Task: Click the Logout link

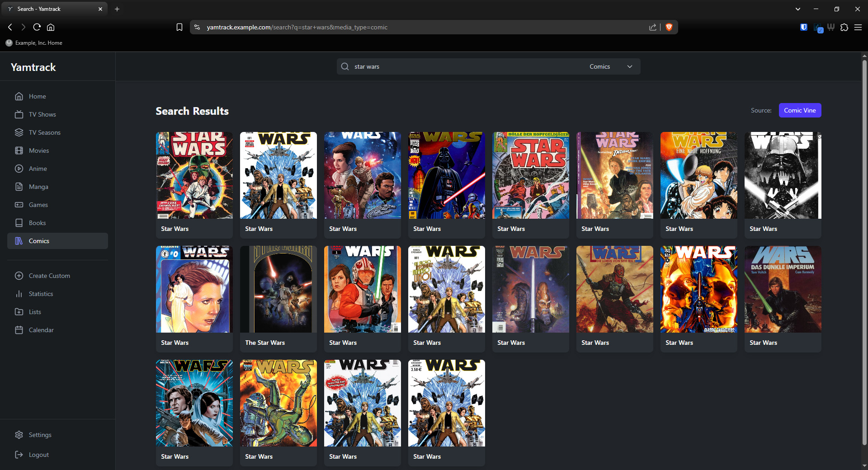Action: (x=38, y=455)
